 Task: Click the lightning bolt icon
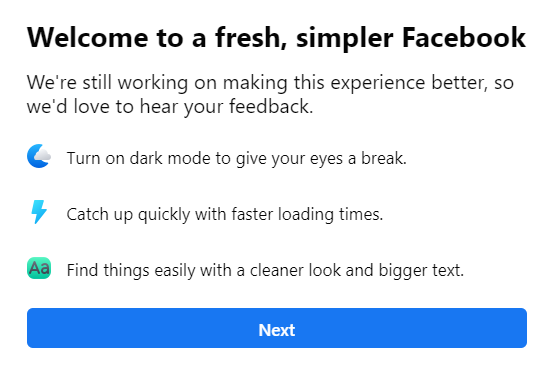(x=39, y=212)
